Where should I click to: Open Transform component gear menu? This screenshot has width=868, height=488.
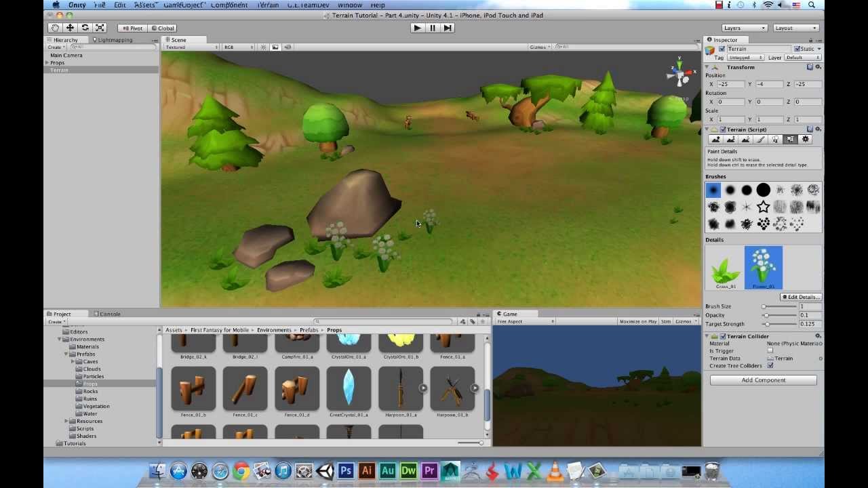pos(818,67)
